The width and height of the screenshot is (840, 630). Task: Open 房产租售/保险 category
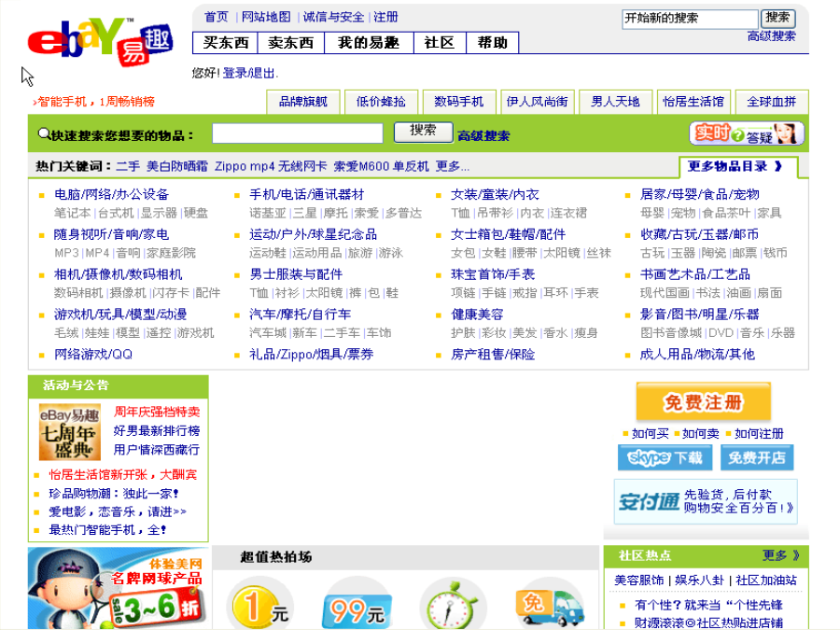[x=493, y=354]
